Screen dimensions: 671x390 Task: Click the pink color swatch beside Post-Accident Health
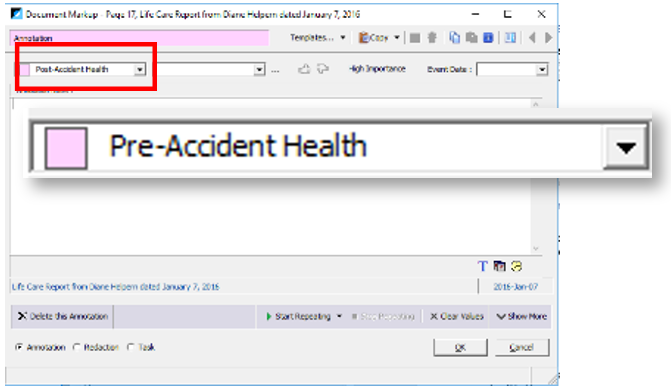(x=25, y=69)
